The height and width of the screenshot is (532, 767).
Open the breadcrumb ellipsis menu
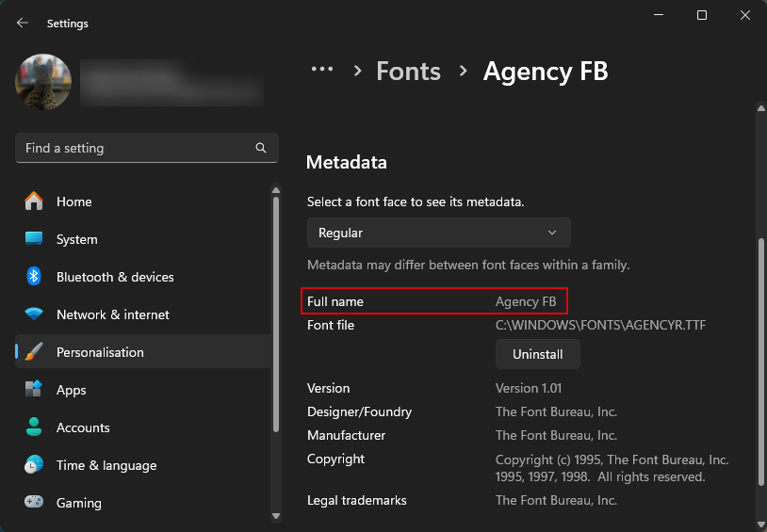pyautogui.click(x=322, y=70)
